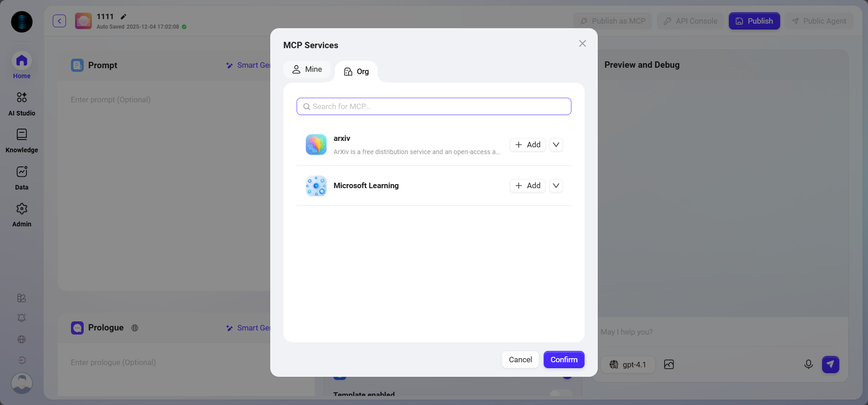The image size is (868, 405).
Task: Click the pencil icon to rename agent
Action: [123, 17]
